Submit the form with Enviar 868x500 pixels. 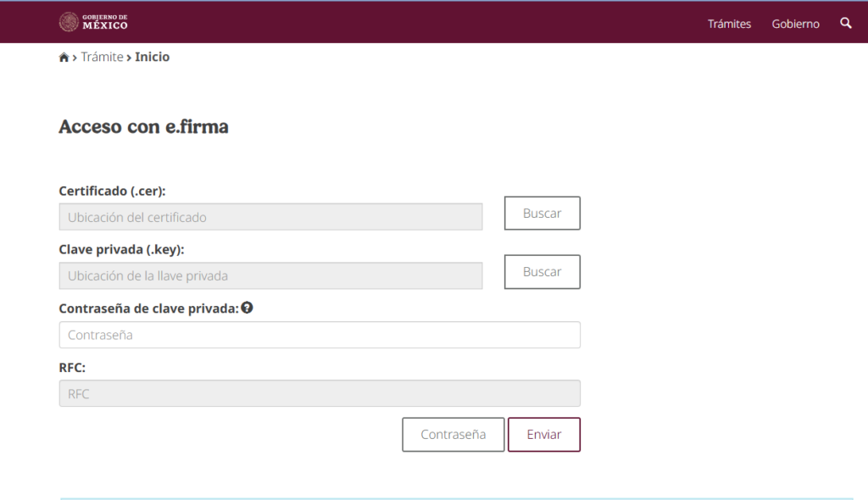[x=543, y=435]
